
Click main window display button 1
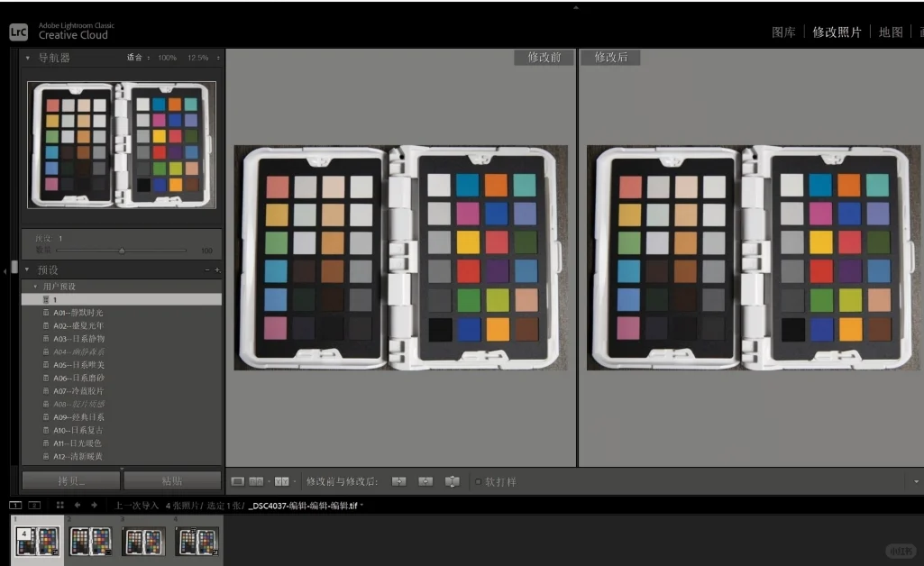coord(15,505)
